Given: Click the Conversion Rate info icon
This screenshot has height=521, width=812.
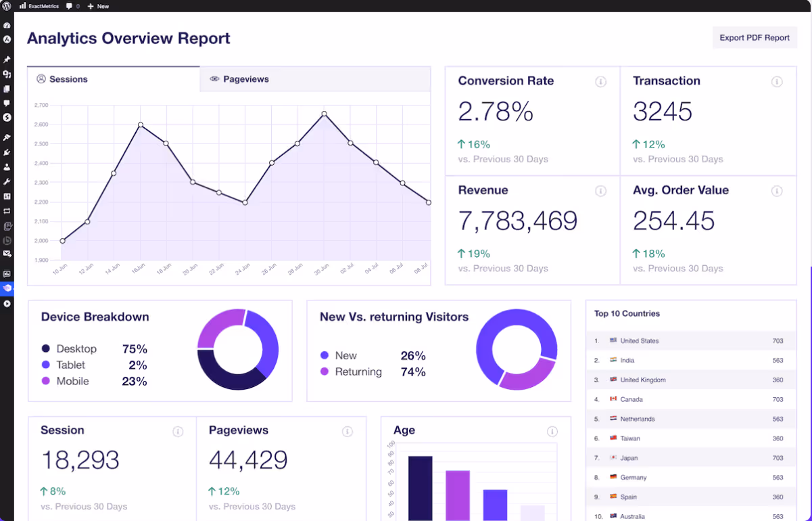Looking at the screenshot, I should pyautogui.click(x=601, y=81).
